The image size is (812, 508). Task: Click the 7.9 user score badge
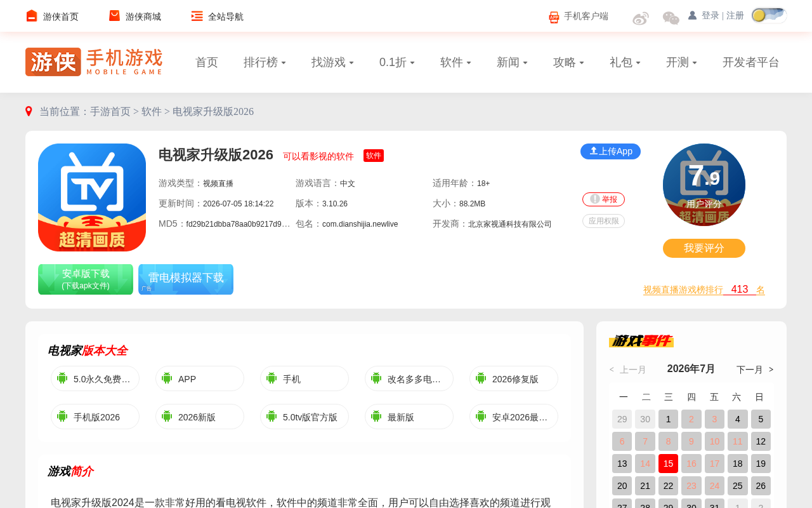point(704,185)
